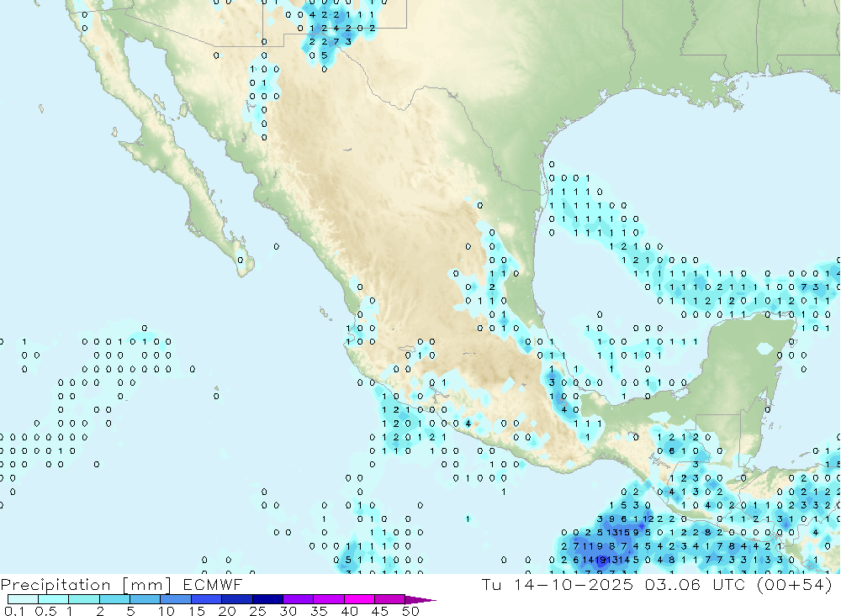Screen dimensions: 841x616
Task: Click the "14-10-2025" date text
Action: tap(574, 584)
